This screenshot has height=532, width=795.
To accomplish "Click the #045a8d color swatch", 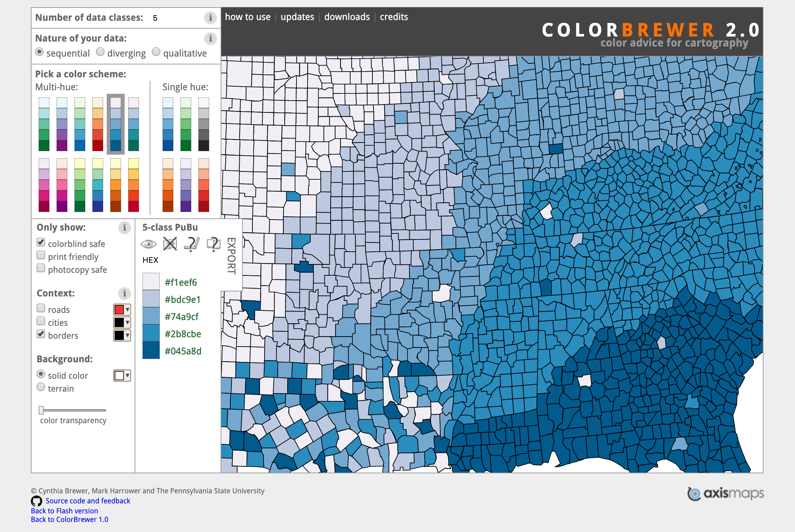I will pos(151,350).
